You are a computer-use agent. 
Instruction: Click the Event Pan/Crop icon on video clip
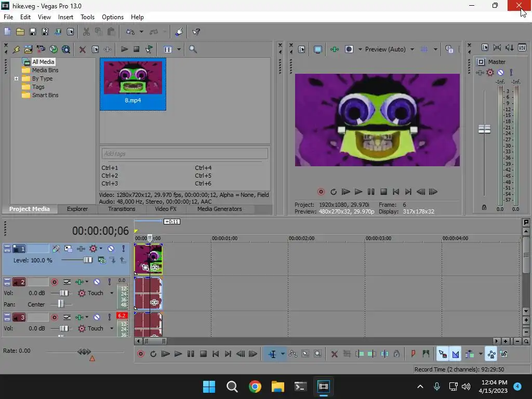(x=145, y=268)
